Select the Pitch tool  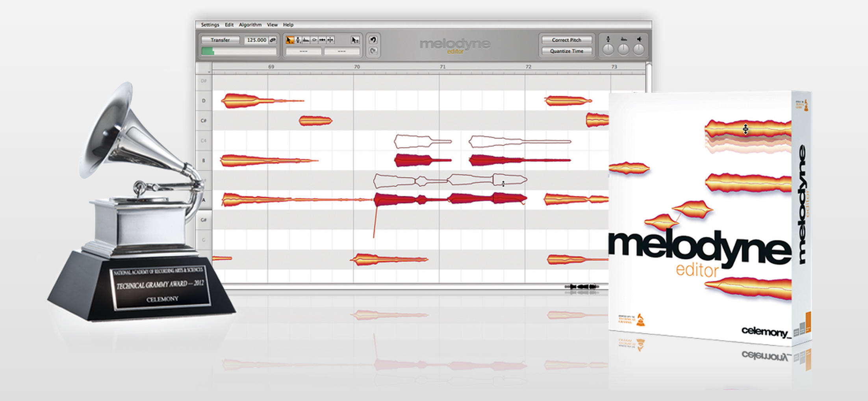[298, 40]
